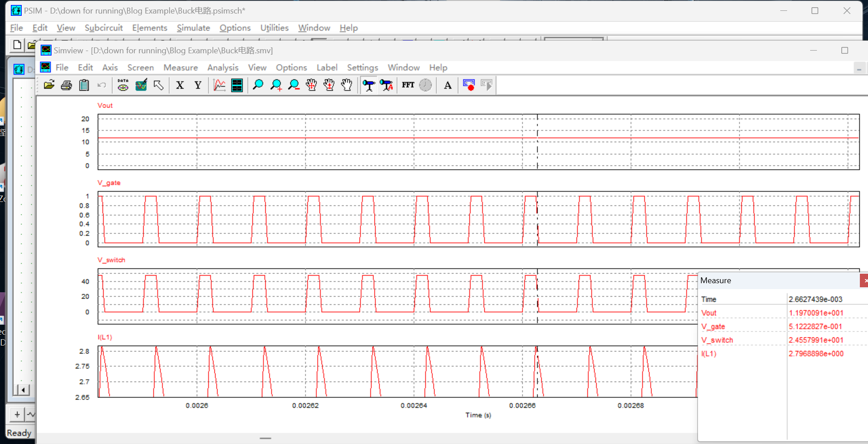Click the X axis settings button
This screenshot has width=868, height=444.
point(180,85)
